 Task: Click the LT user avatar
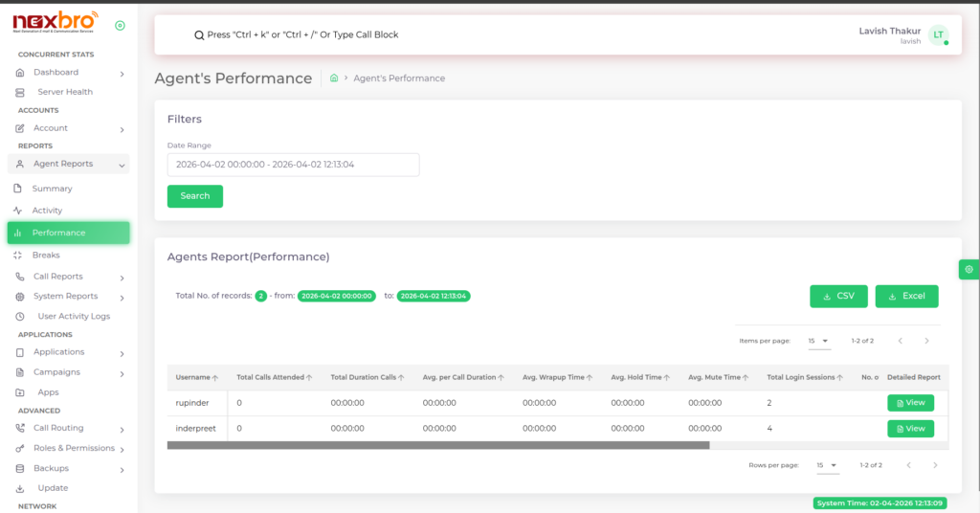[938, 35]
